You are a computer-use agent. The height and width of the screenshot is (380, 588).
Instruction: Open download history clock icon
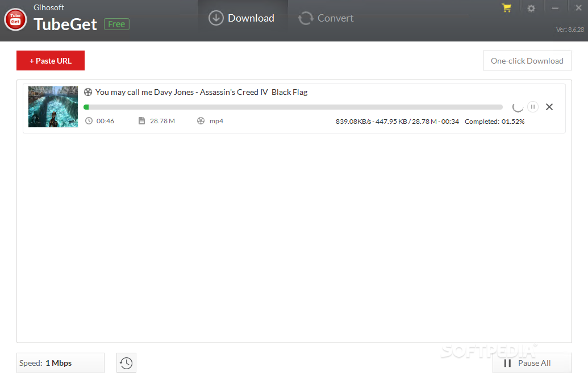tap(126, 363)
